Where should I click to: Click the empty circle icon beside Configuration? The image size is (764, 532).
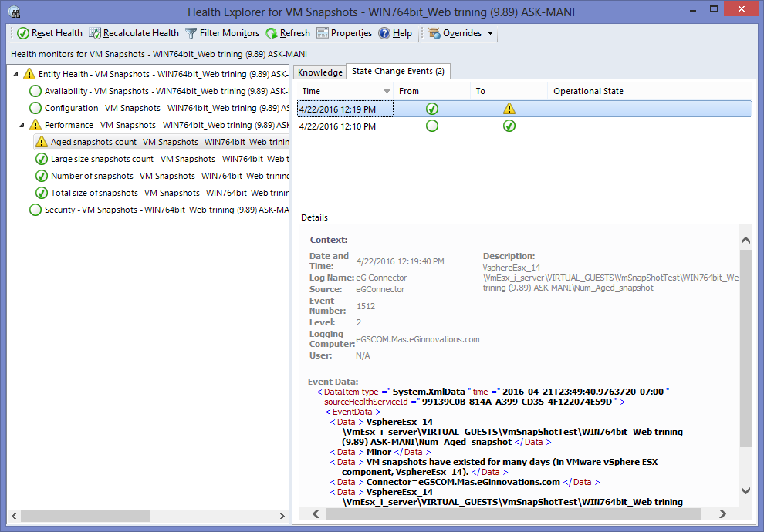[x=35, y=108]
